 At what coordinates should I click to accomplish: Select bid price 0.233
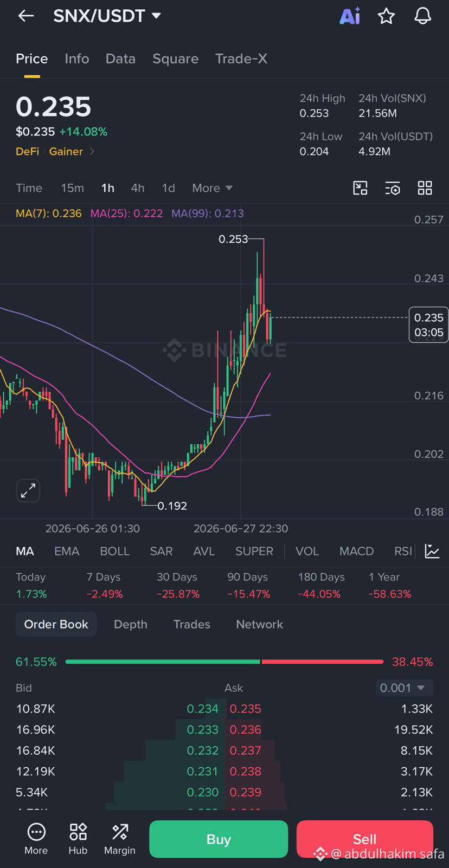tap(202, 730)
